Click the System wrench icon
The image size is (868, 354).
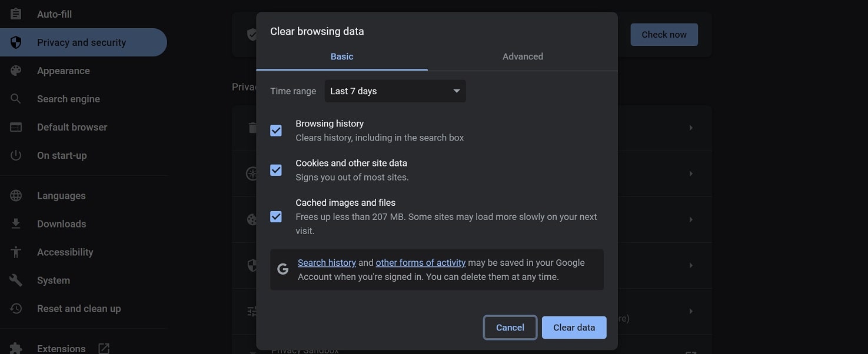(x=16, y=280)
